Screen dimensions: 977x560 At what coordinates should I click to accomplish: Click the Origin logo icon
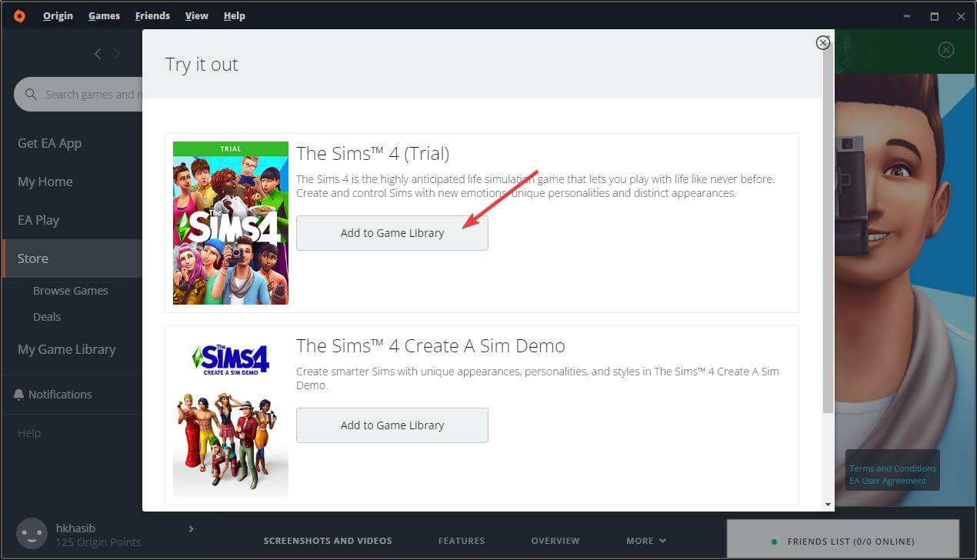[x=19, y=15]
